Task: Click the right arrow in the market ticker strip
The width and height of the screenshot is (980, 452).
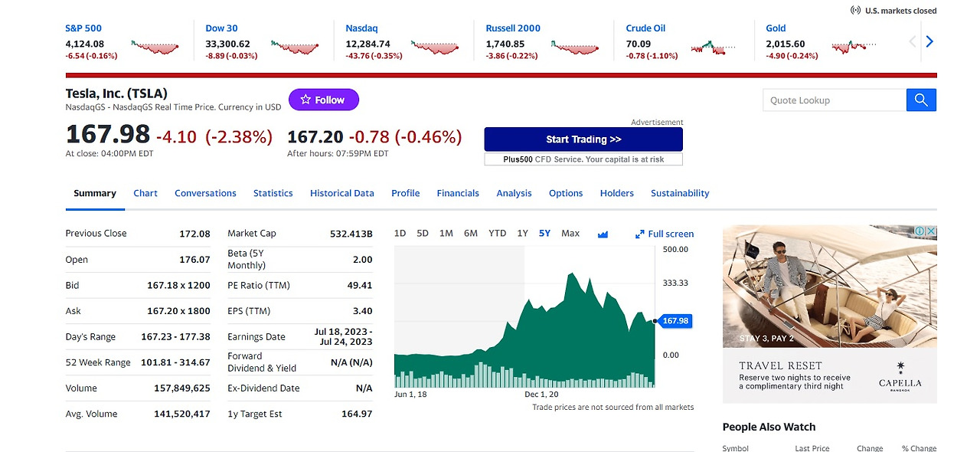Action: 929,41
